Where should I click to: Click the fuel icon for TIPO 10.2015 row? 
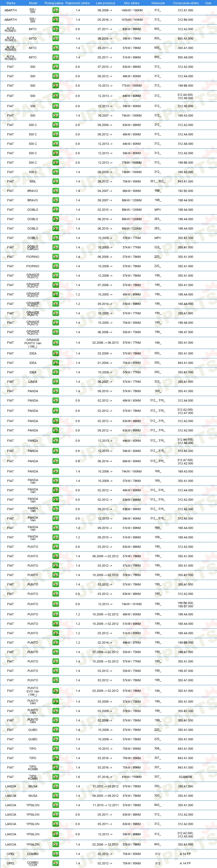[56, 749]
